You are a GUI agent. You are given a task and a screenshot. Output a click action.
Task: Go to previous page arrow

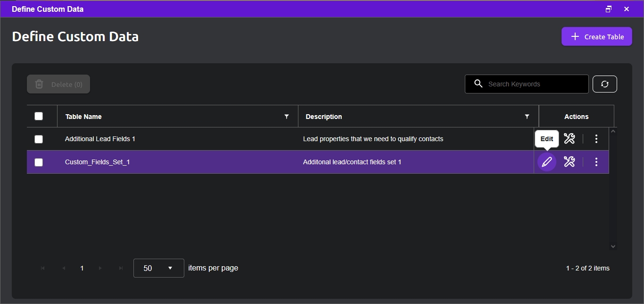64,268
